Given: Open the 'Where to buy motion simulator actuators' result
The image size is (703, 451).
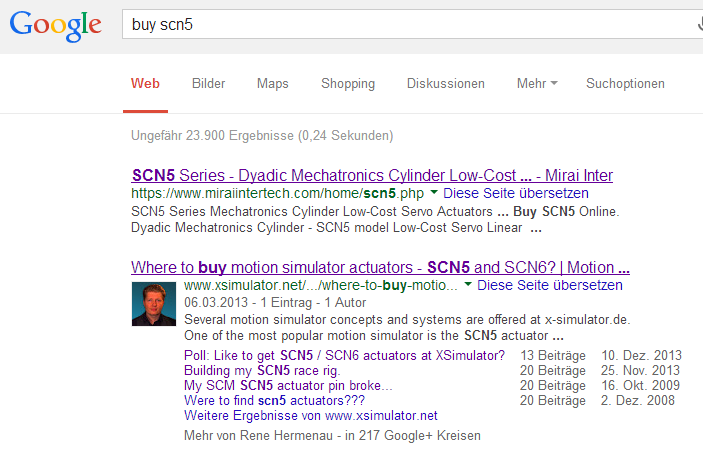Looking at the screenshot, I should coord(380,267).
